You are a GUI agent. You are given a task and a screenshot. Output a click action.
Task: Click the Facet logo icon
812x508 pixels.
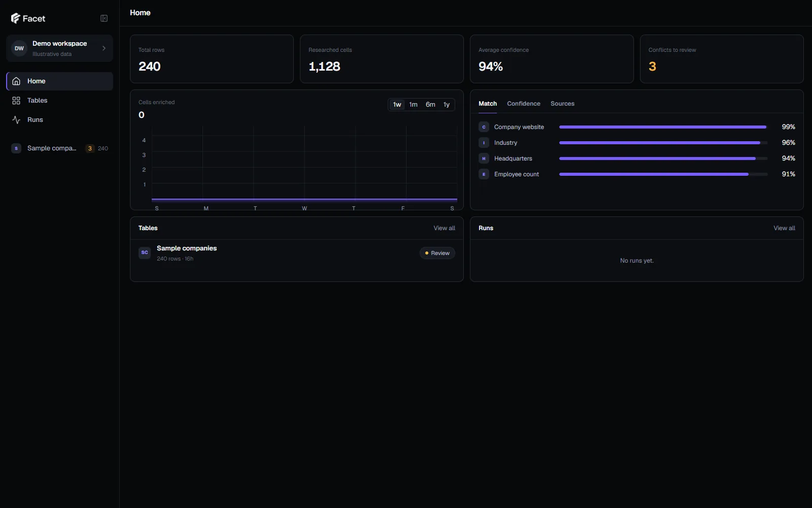tap(15, 18)
